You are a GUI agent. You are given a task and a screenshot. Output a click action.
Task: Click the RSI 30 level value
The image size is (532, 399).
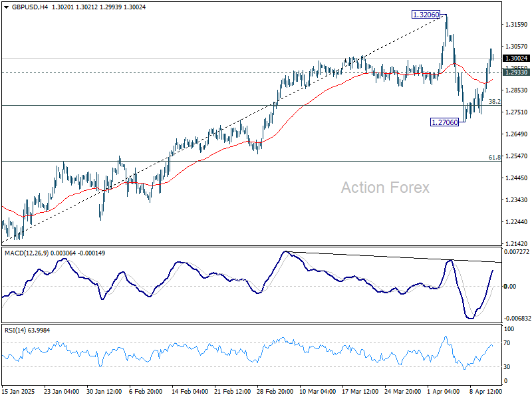[x=507, y=367]
